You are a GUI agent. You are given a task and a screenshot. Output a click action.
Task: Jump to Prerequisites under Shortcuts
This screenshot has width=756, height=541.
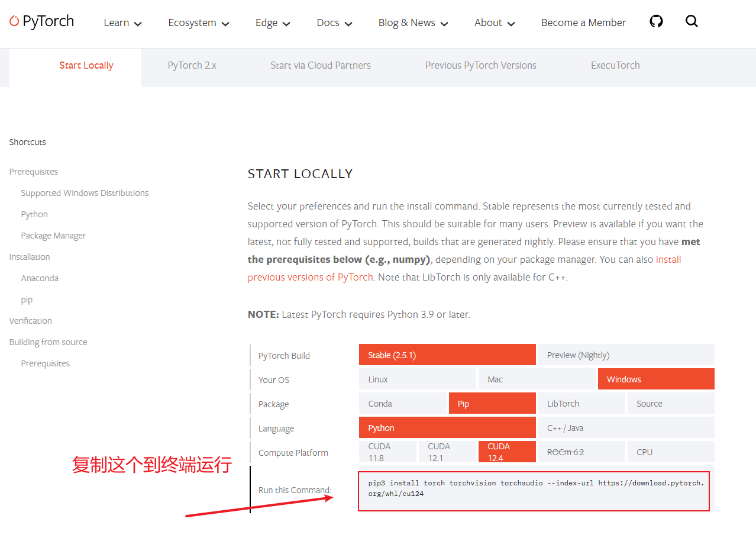click(34, 172)
